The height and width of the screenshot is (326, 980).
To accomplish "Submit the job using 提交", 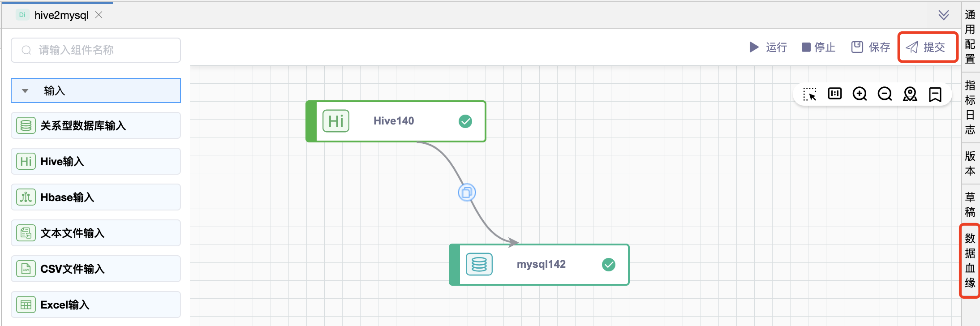I will [x=926, y=47].
